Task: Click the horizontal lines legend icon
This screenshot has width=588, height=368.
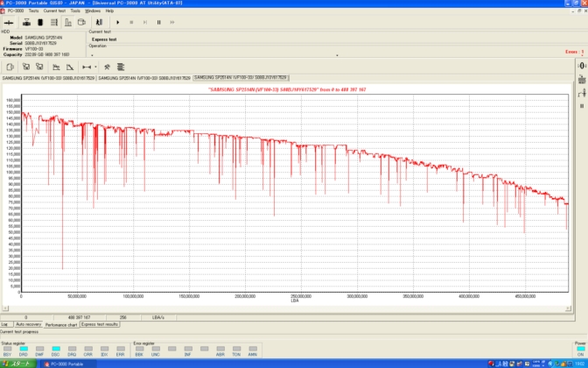Action: pyautogui.click(x=121, y=67)
